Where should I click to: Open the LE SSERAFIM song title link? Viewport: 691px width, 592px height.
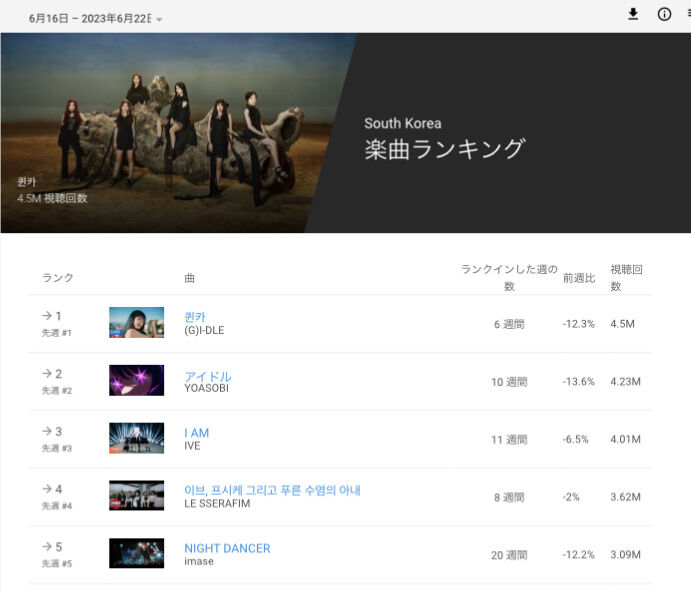pyautogui.click(x=272, y=490)
